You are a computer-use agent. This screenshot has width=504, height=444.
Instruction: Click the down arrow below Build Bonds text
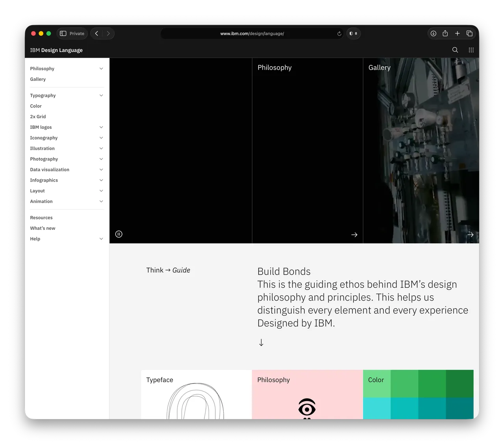pos(261,342)
